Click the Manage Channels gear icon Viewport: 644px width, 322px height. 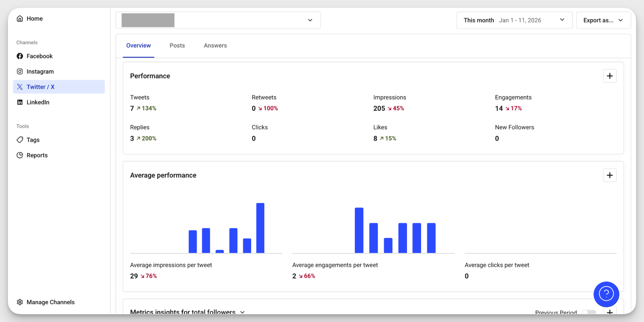point(20,302)
